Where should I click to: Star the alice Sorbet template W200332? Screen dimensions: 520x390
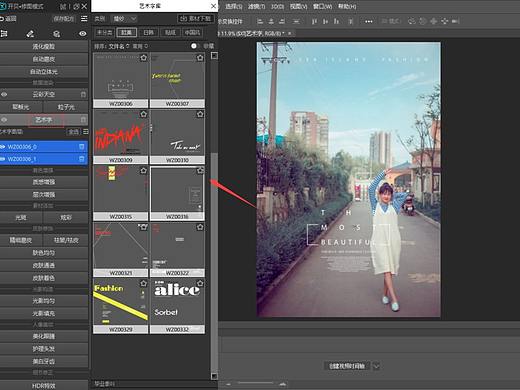click(200, 283)
